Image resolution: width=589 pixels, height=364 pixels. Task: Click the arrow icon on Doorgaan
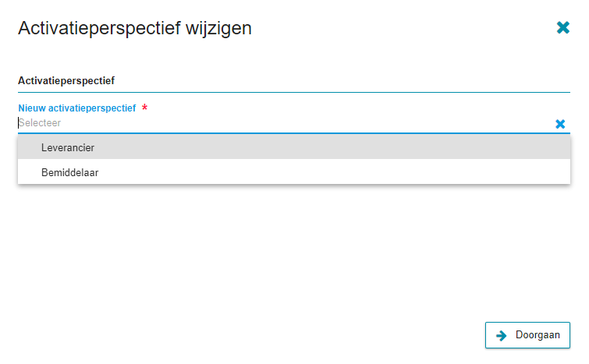(501, 335)
